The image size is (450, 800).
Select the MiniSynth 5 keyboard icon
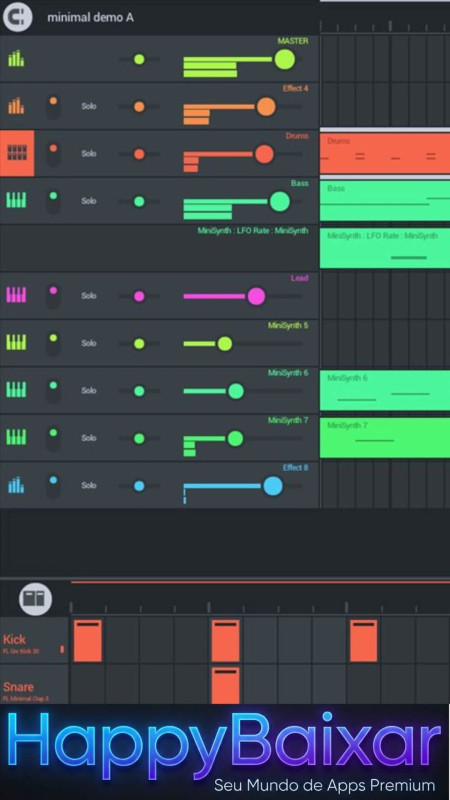(16, 343)
